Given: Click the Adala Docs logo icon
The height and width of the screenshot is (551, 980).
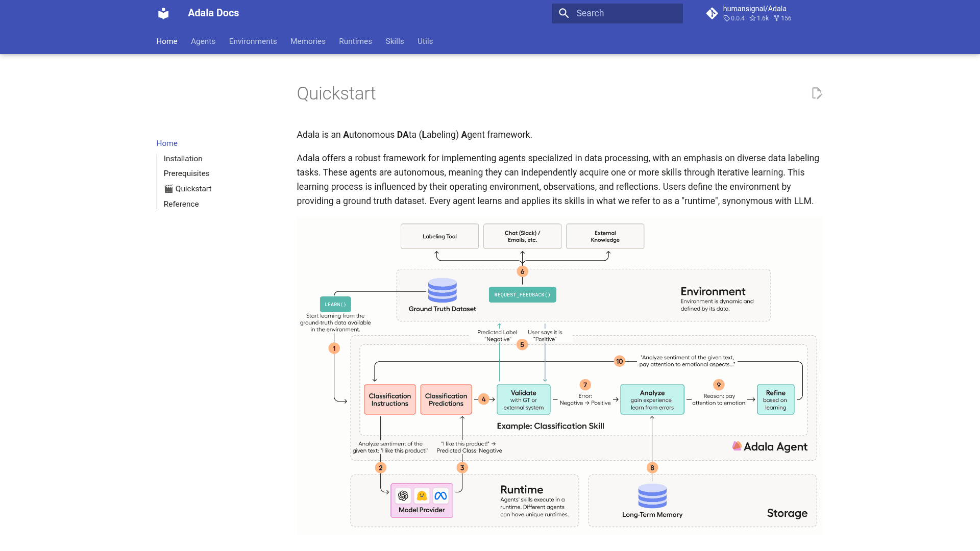Looking at the screenshot, I should [163, 13].
